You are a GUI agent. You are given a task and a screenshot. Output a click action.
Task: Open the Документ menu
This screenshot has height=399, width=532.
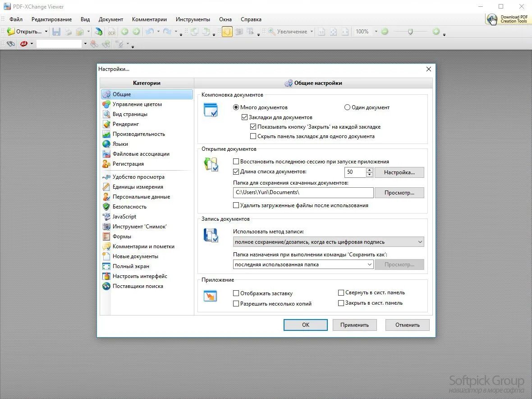(110, 19)
